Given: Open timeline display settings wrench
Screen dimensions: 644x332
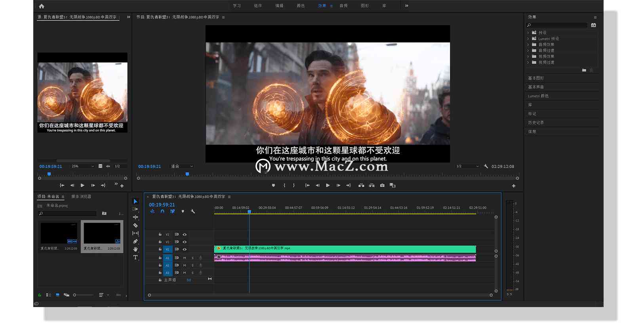Looking at the screenshot, I should [x=193, y=211].
